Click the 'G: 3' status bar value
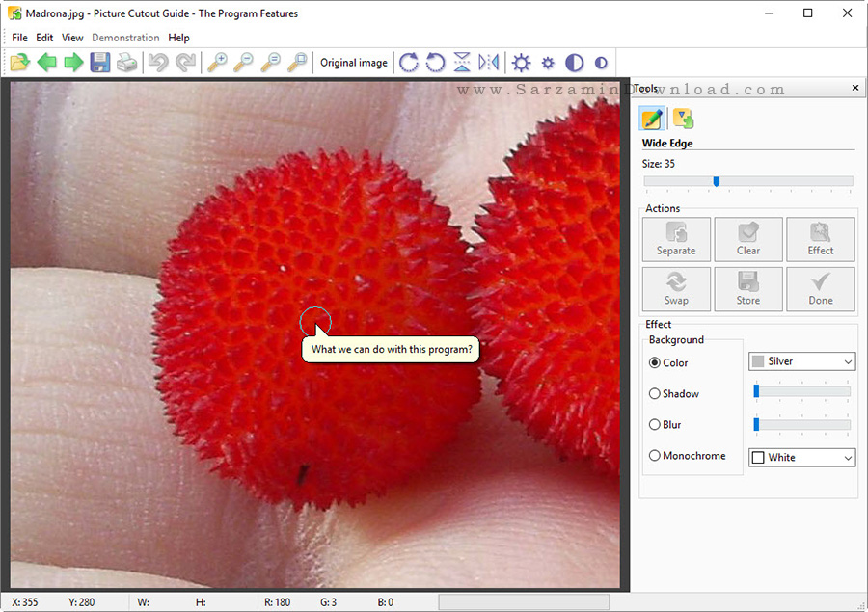Screen dimensions: 868x612 [328, 602]
